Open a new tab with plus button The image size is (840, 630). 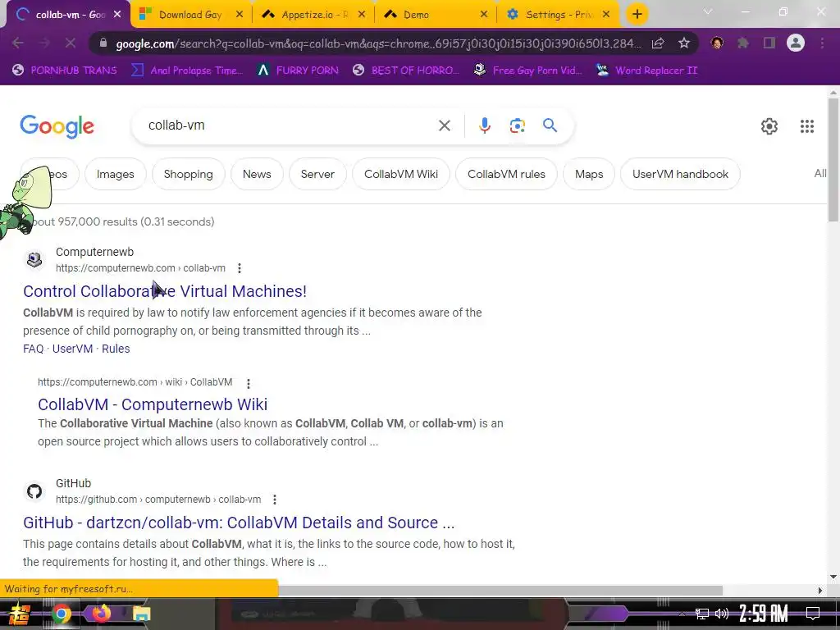point(637,15)
